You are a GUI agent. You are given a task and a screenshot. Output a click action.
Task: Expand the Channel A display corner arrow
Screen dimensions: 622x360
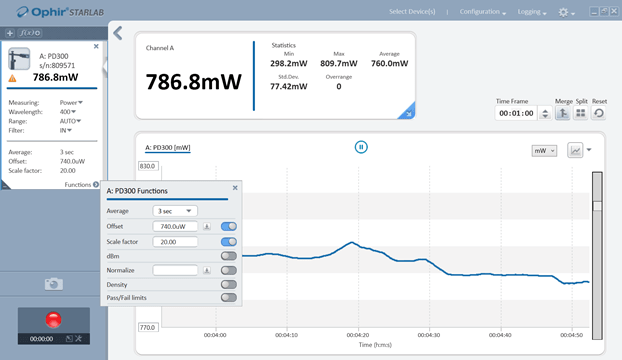pyautogui.click(x=408, y=113)
